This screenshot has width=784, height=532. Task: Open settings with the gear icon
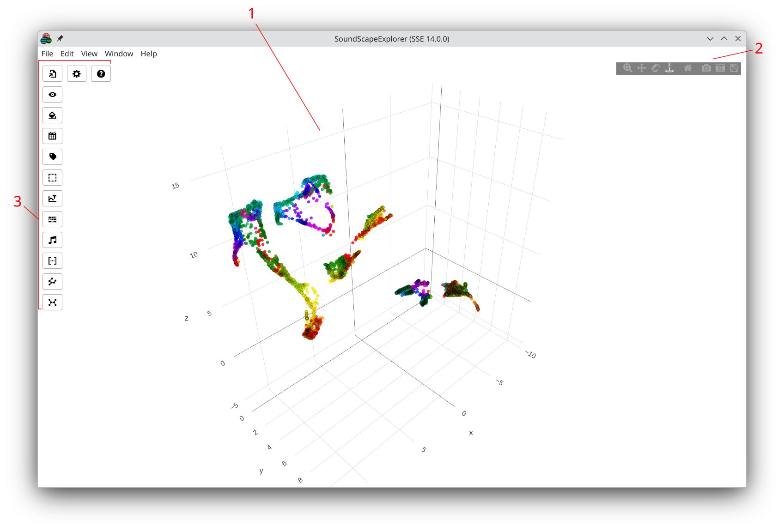(x=77, y=74)
